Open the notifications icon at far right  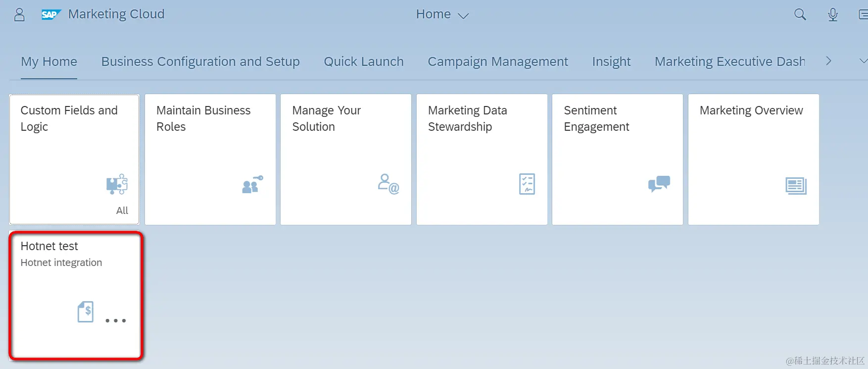pyautogui.click(x=863, y=14)
